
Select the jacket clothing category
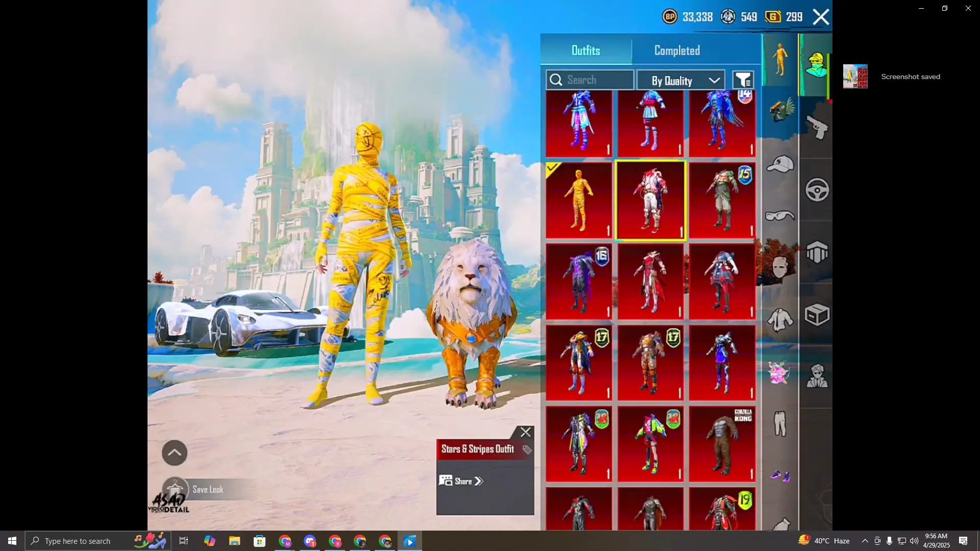tap(780, 320)
